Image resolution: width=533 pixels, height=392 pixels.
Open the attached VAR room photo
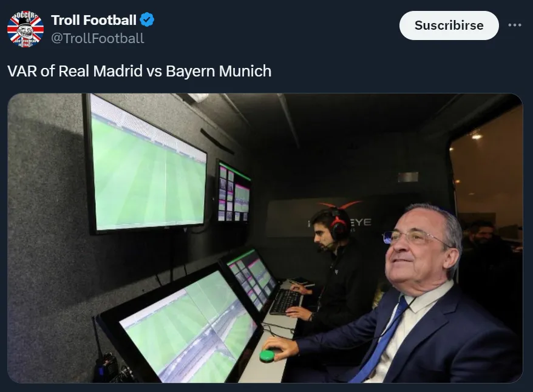265,238
